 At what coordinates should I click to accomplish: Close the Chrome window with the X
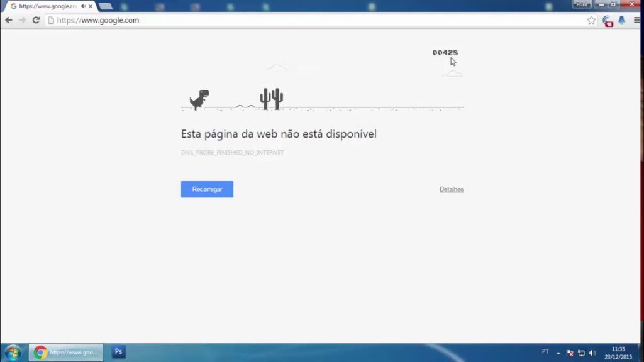pyautogui.click(x=631, y=4)
